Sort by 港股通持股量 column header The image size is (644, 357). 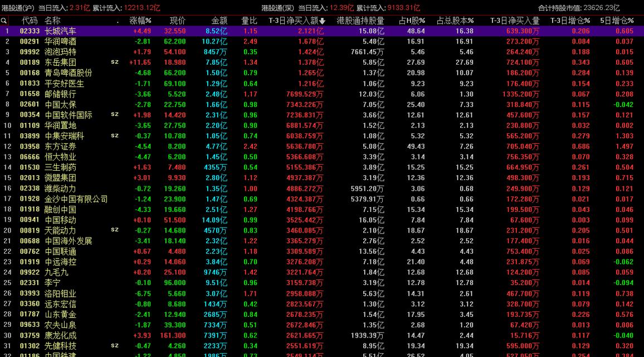[360, 21]
